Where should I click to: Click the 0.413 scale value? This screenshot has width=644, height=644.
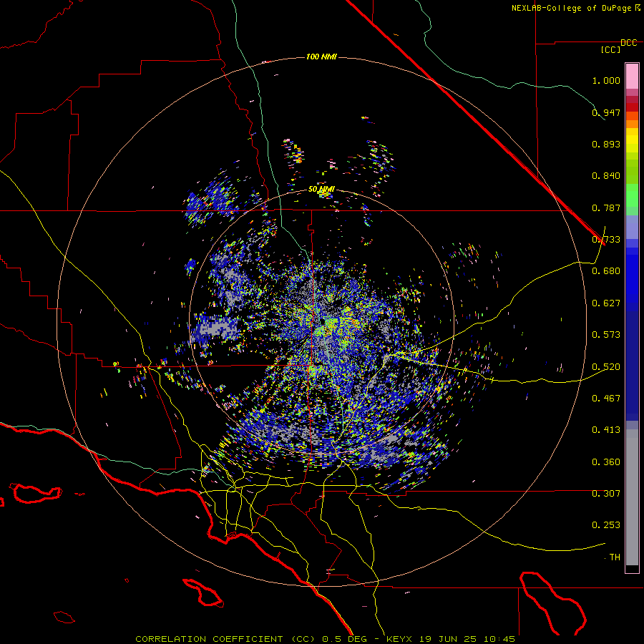click(x=606, y=430)
